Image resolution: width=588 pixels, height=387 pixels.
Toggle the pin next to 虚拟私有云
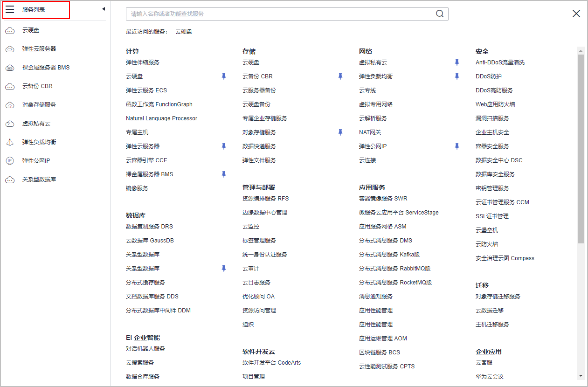(457, 62)
